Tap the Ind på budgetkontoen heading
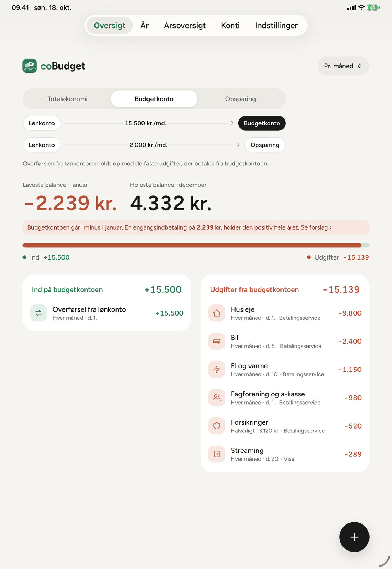Viewport: 392px width, 569px height. 67,290
